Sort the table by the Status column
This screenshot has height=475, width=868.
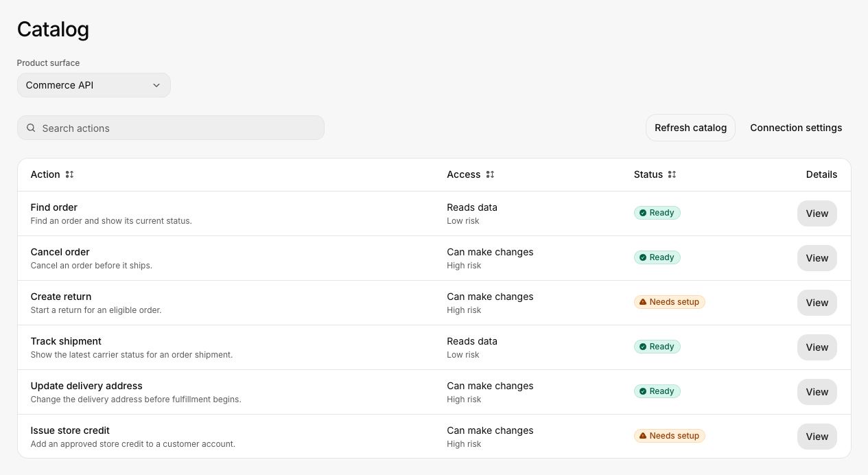click(672, 174)
